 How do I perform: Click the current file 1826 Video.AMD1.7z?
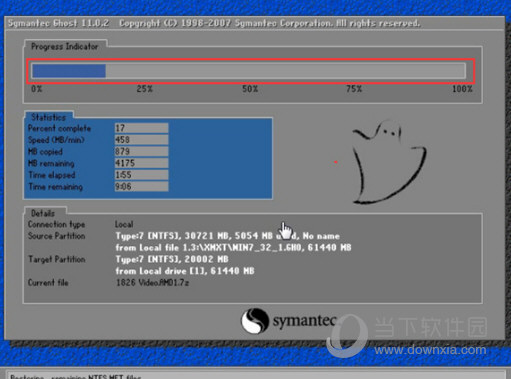152,283
